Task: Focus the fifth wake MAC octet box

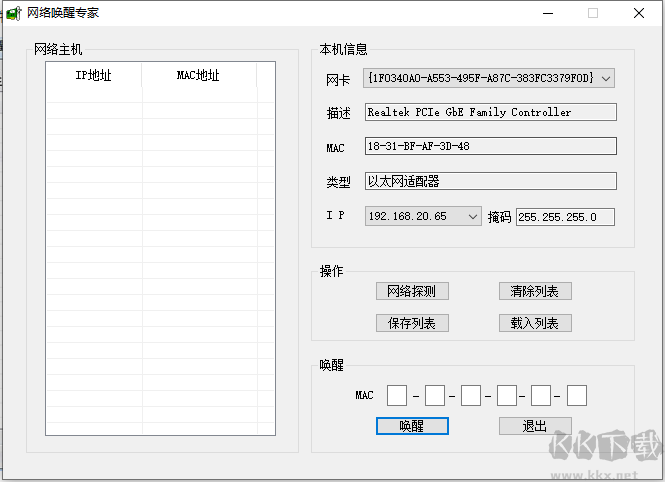Action: point(541,396)
